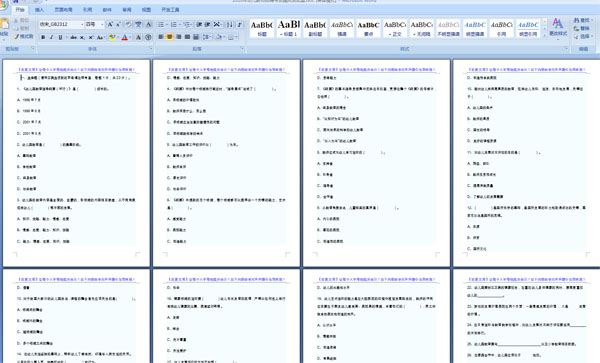The width and height of the screenshot is (600, 363).
Task: Click the Sort icon
Action: point(230,24)
